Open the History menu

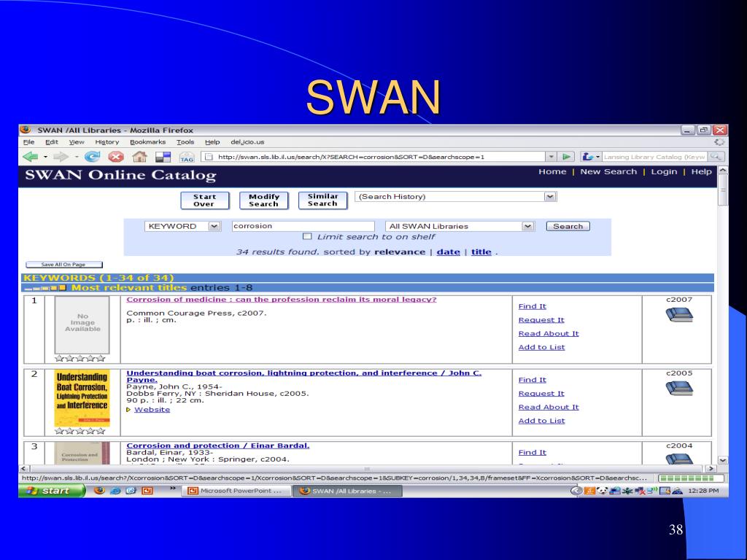click(x=107, y=142)
